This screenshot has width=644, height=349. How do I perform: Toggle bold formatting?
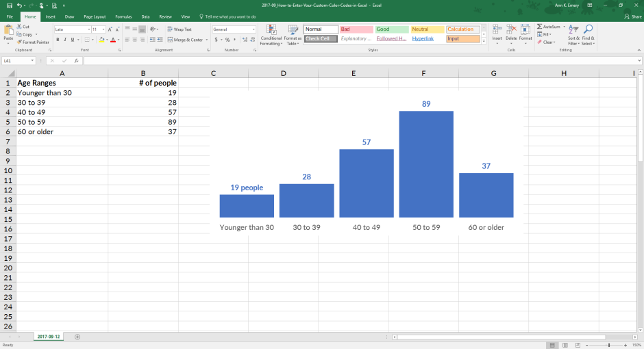coord(58,40)
